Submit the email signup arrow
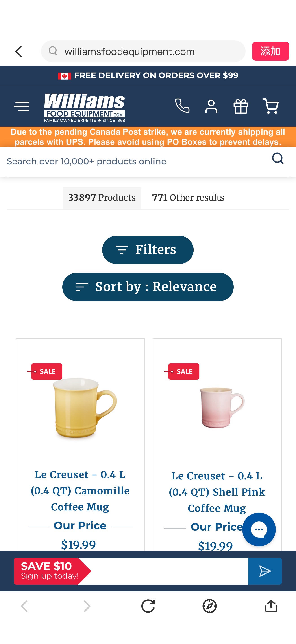The width and height of the screenshot is (296, 644). pyautogui.click(x=265, y=571)
